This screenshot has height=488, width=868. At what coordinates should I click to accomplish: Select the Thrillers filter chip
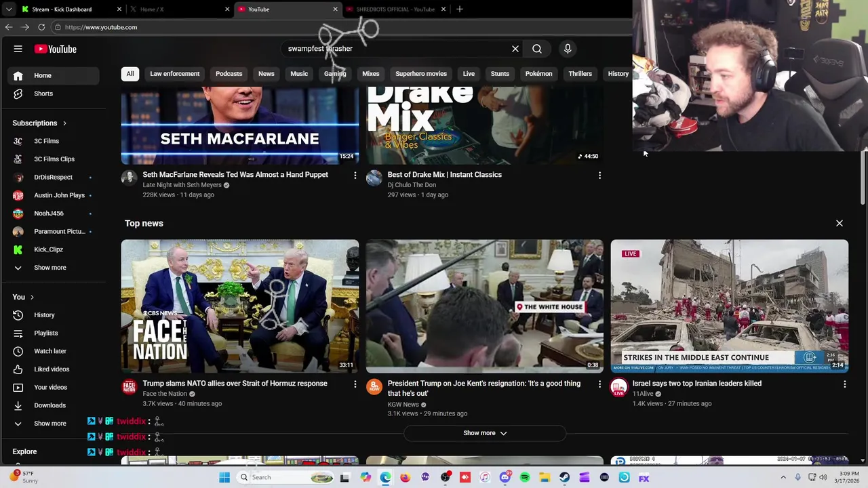click(x=580, y=74)
